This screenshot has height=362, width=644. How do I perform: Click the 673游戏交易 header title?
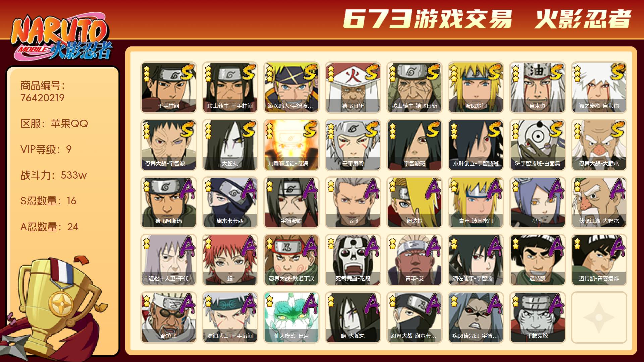click(428, 19)
